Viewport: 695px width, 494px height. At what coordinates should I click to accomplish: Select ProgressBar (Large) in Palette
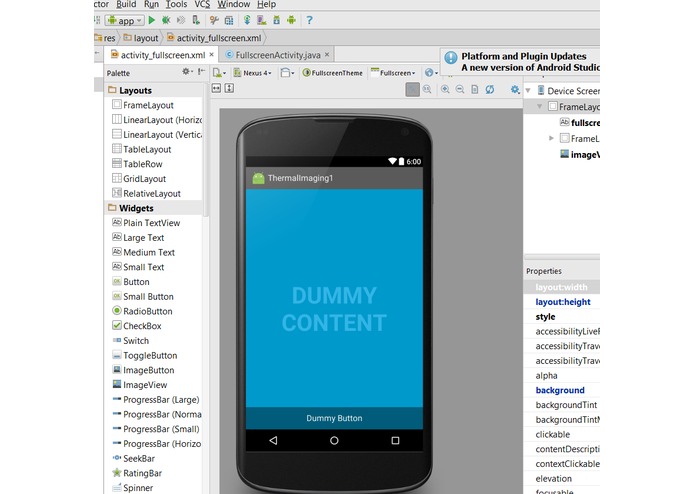point(156,400)
